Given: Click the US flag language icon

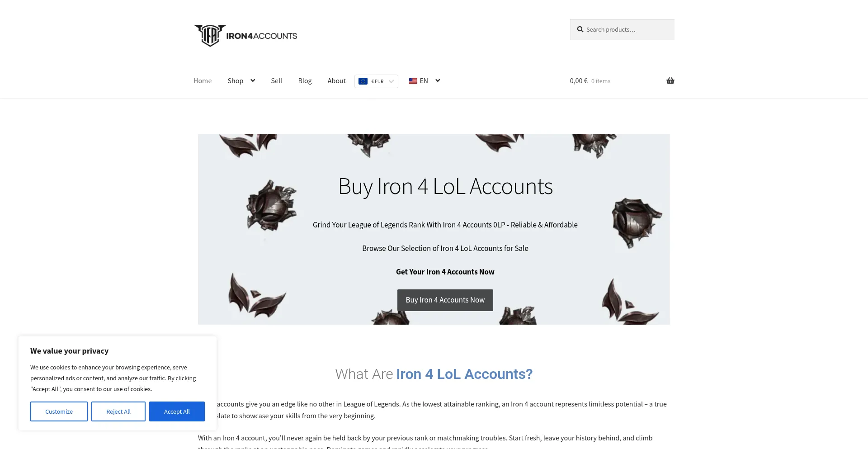Looking at the screenshot, I should point(413,81).
